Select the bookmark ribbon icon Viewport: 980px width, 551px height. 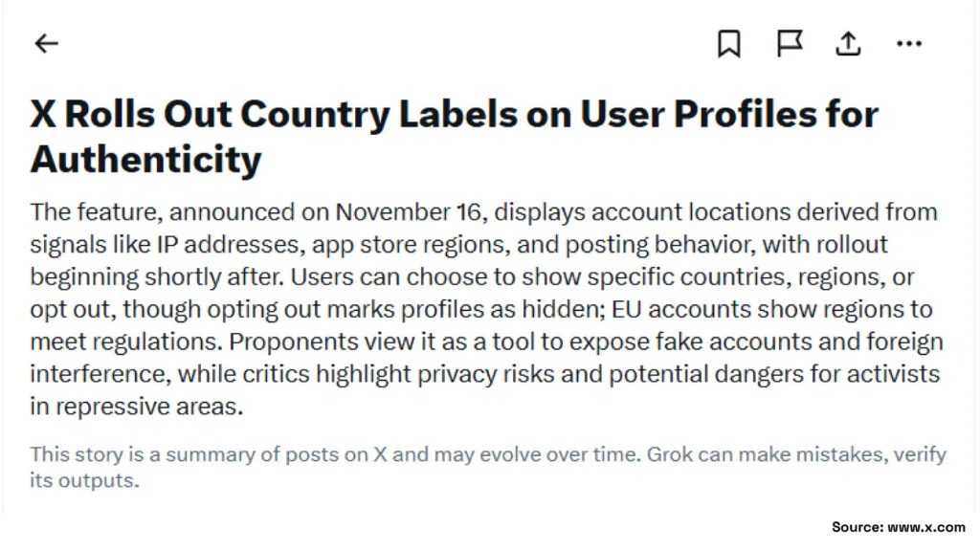729,43
